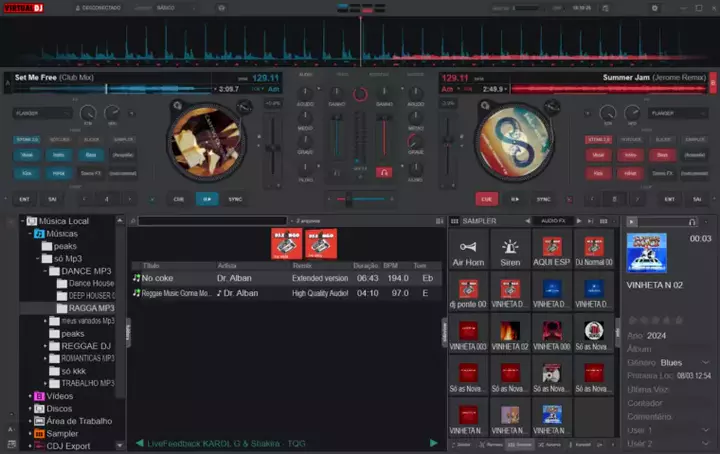Screen dimensions: 720x454
Task: Switch to the AUDIO FX tab in sampler panel
Action: pyautogui.click(x=552, y=220)
